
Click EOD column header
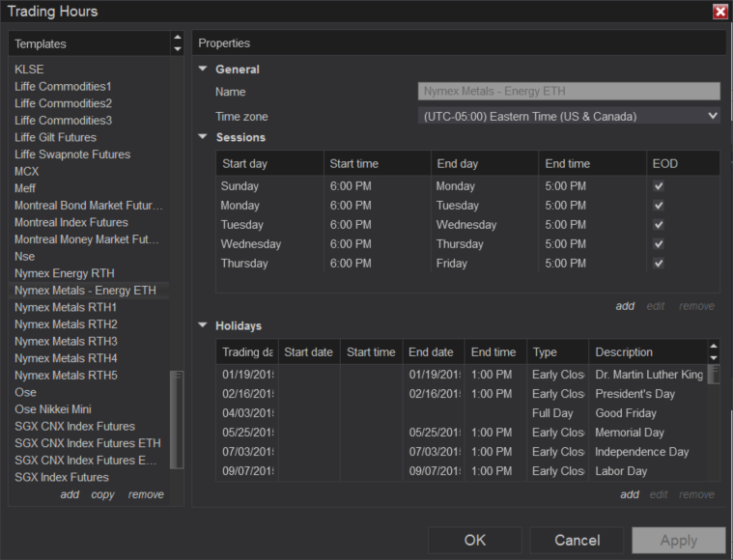[x=683, y=163]
